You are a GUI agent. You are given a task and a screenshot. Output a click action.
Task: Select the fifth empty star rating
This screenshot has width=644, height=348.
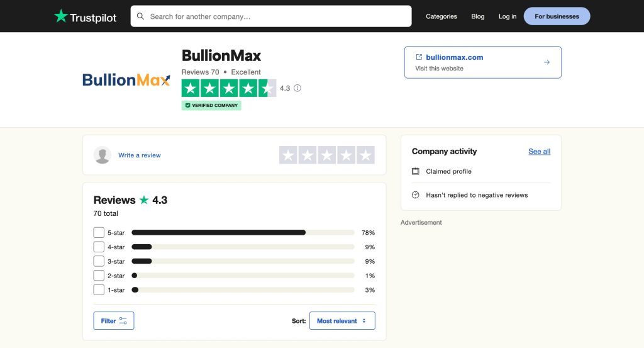click(x=365, y=155)
